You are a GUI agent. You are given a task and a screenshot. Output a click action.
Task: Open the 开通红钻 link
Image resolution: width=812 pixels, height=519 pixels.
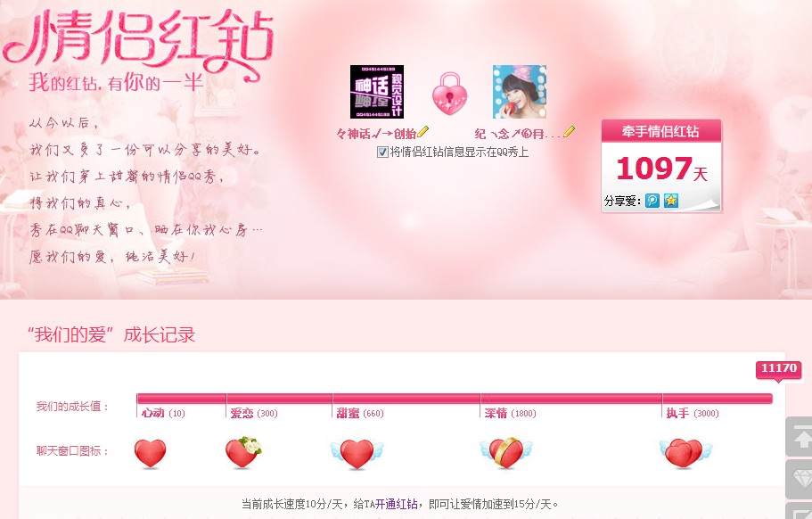click(x=396, y=504)
